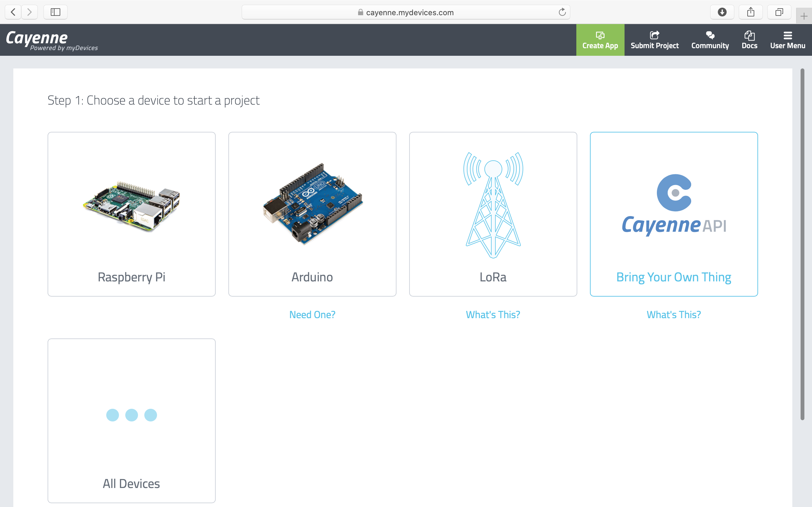Click What's This? under LoRa
Screen dimensions: 812x507
click(493, 315)
